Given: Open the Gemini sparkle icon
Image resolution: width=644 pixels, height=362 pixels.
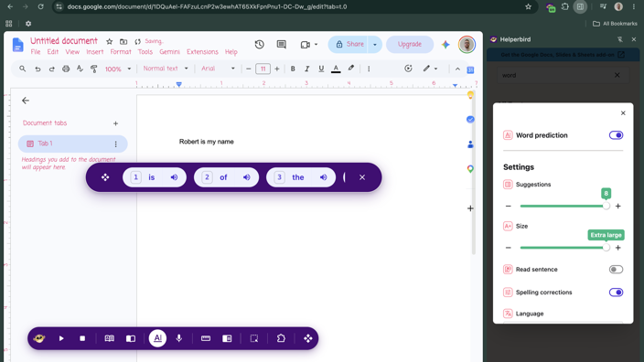Looking at the screenshot, I should tap(445, 44).
